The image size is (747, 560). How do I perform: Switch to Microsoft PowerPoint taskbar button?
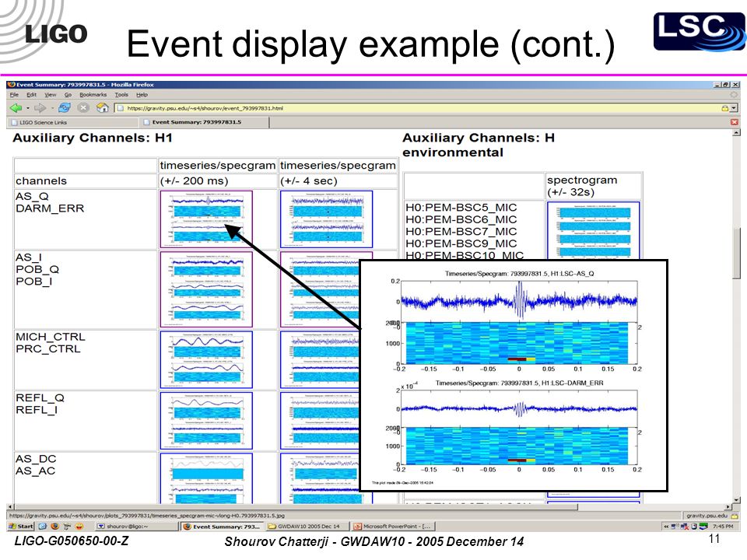coord(394,527)
